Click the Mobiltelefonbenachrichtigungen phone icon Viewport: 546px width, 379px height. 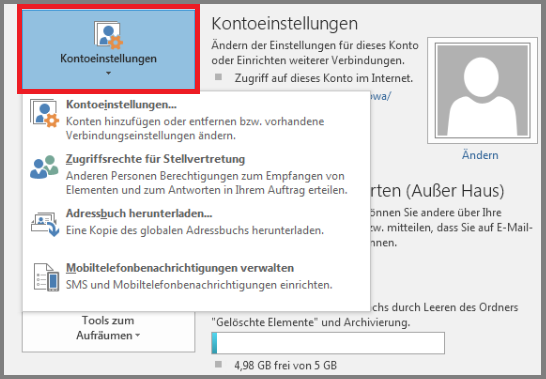coord(46,277)
